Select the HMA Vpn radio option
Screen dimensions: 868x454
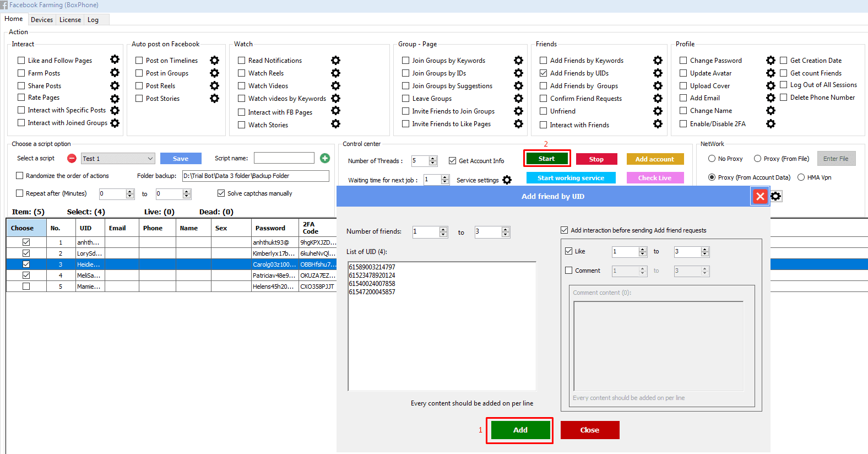[801, 177]
